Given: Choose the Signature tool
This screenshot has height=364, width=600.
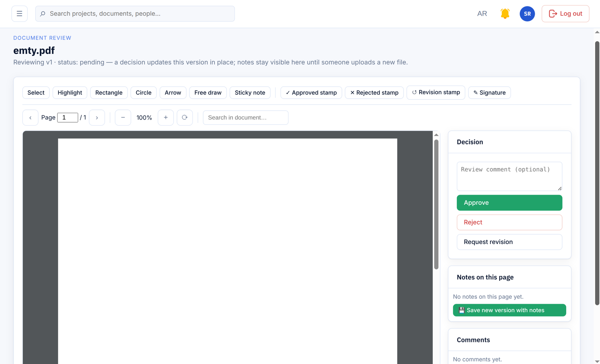Looking at the screenshot, I should point(489,93).
